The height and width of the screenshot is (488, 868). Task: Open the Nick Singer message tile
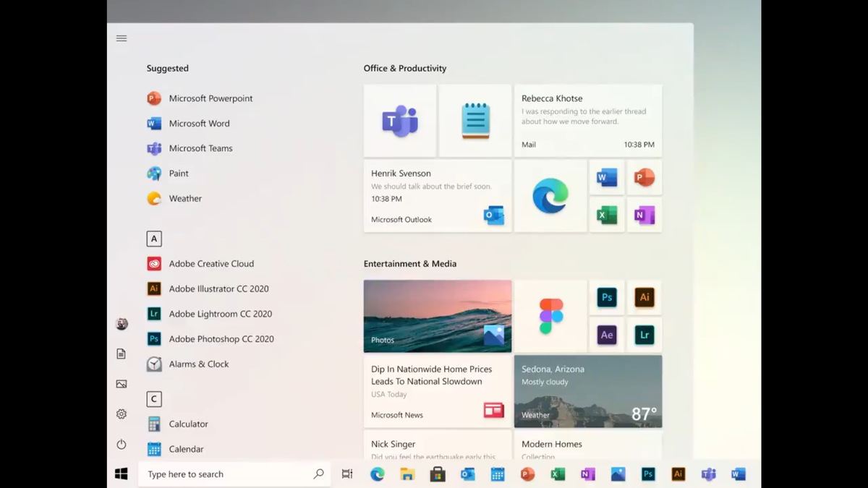coord(438,445)
